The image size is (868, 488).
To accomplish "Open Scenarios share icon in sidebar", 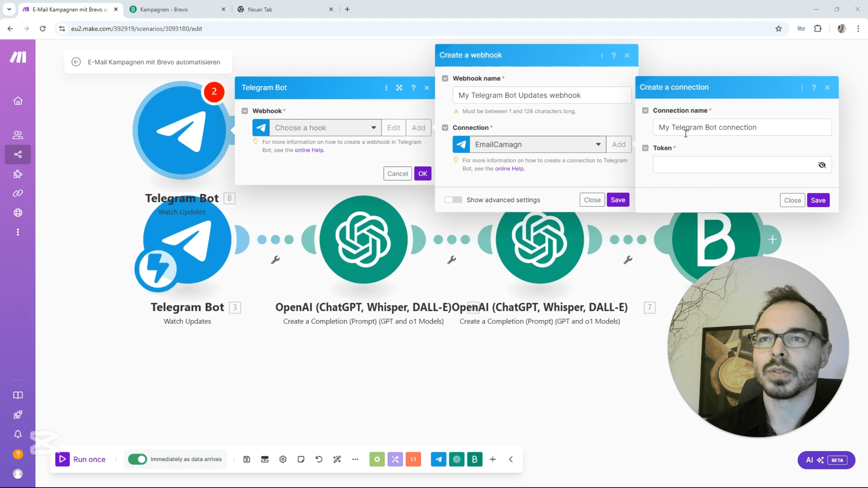I will point(18,155).
